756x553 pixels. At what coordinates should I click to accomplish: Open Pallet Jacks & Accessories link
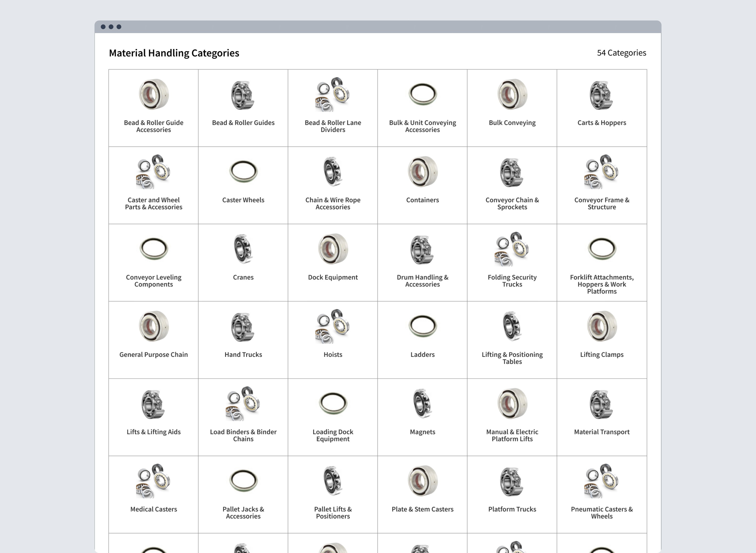coord(243,513)
